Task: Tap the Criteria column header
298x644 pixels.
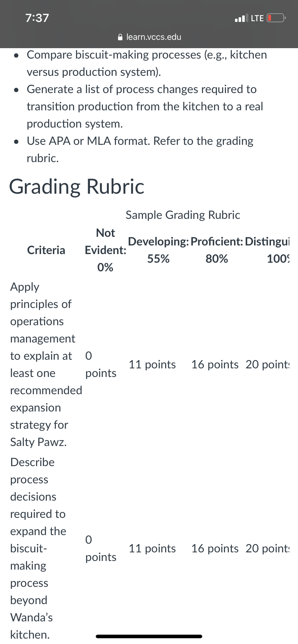Action: coord(46,250)
